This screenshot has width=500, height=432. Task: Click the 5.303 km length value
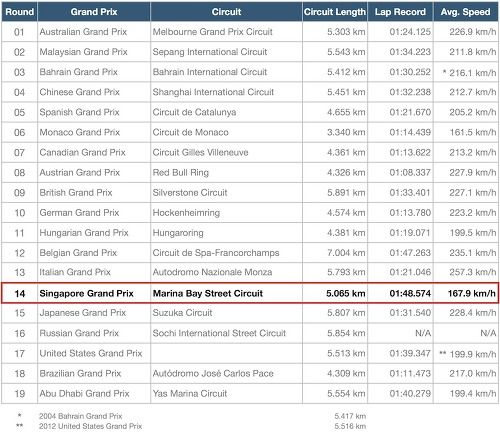coord(346,32)
